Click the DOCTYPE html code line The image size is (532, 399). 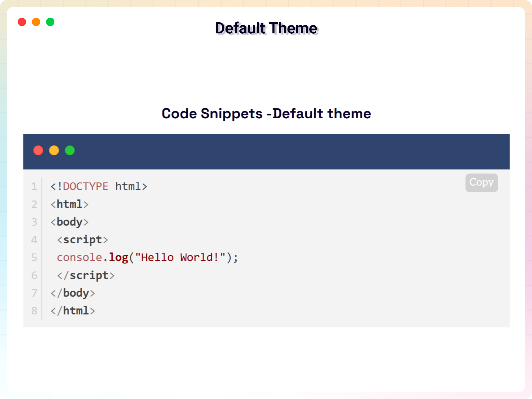pyautogui.click(x=99, y=186)
